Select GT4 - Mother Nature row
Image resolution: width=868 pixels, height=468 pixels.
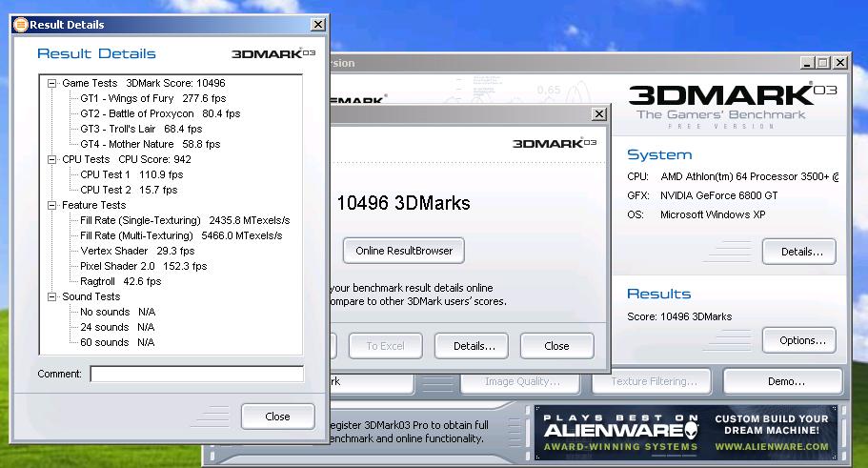(150, 144)
